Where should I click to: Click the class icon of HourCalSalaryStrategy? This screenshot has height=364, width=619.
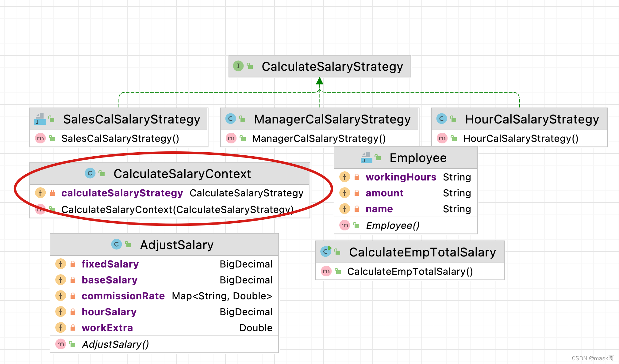[x=441, y=119]
